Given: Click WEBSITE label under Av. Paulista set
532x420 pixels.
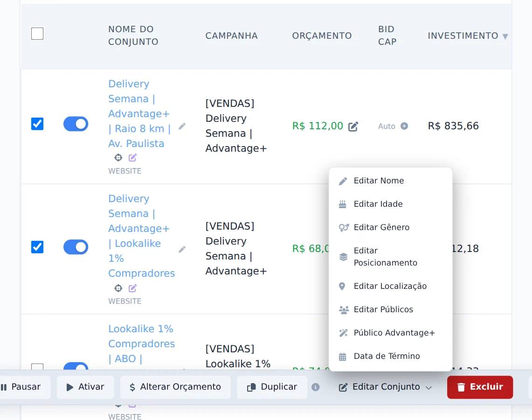Looking at the screenshot, I should click(124, 171).
